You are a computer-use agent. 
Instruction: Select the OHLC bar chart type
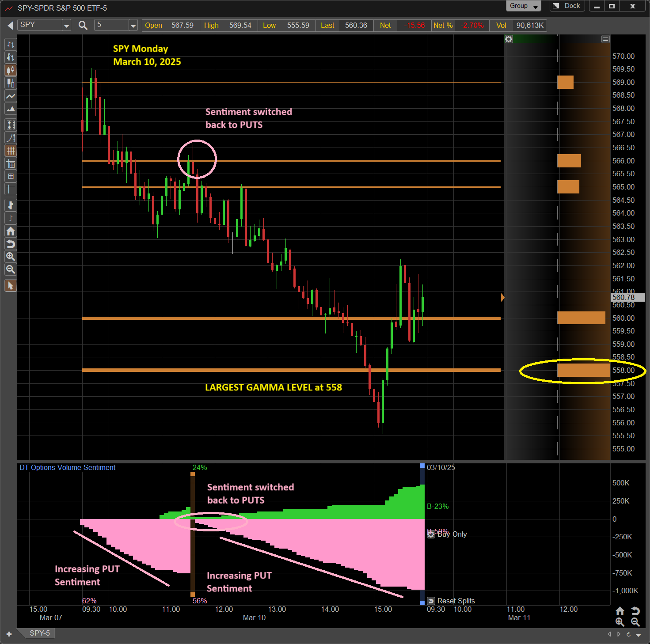[11, 44]
